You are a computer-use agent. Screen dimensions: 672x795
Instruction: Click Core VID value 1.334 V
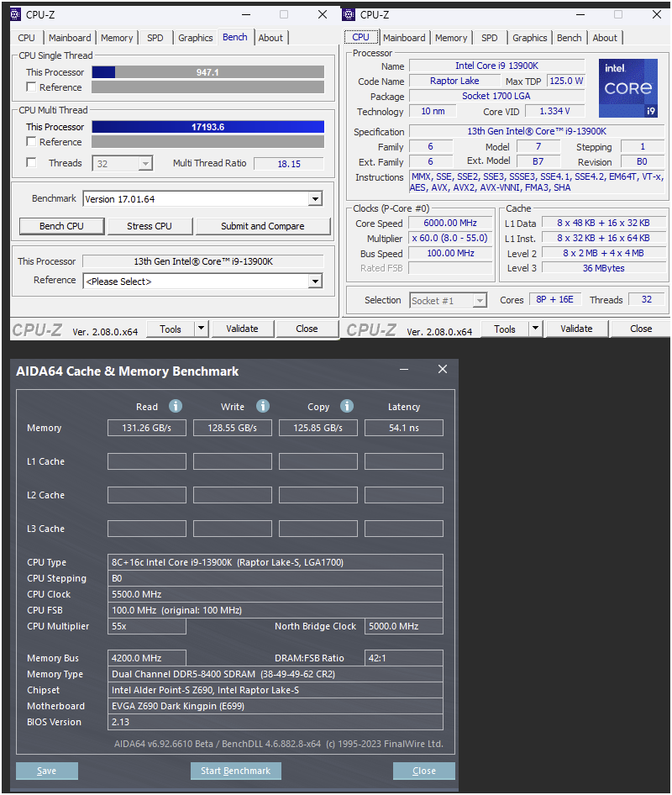coord(554,111)
